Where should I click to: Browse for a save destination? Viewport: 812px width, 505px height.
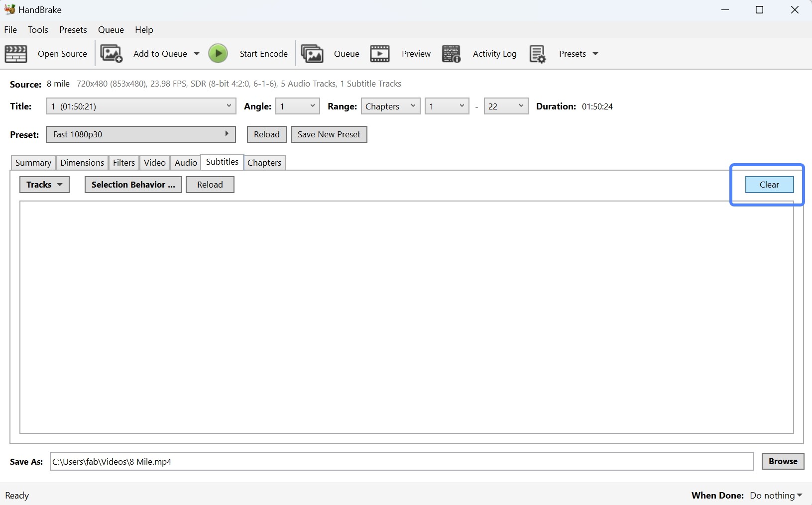click(x=782, y=461)
